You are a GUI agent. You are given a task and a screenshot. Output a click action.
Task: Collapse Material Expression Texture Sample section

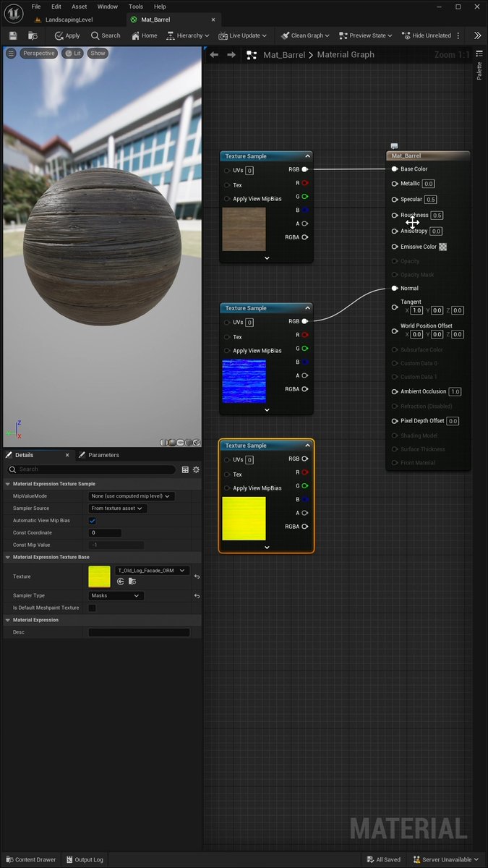tap(8, 484)
